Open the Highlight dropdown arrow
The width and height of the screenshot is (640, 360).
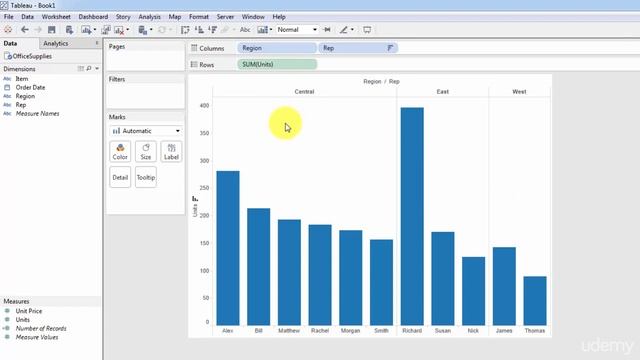[352, 30]
